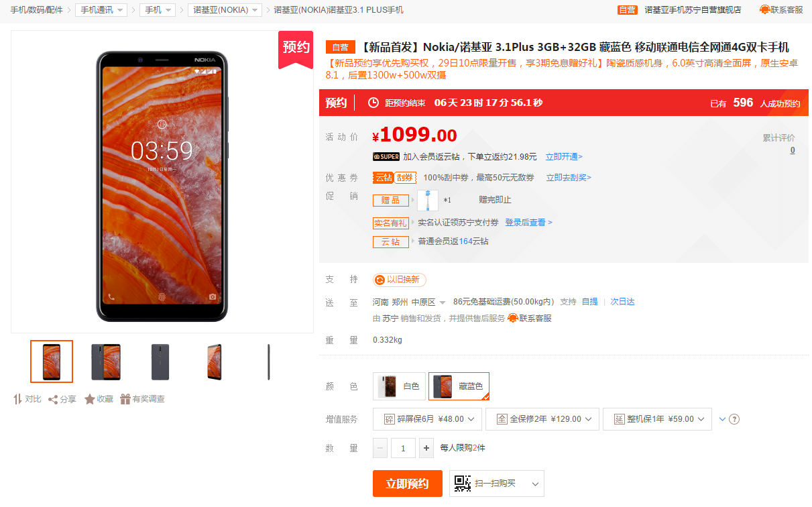Click the 对比 compare icon
Viewport: 812px width, 507px height.
[18, 399]
